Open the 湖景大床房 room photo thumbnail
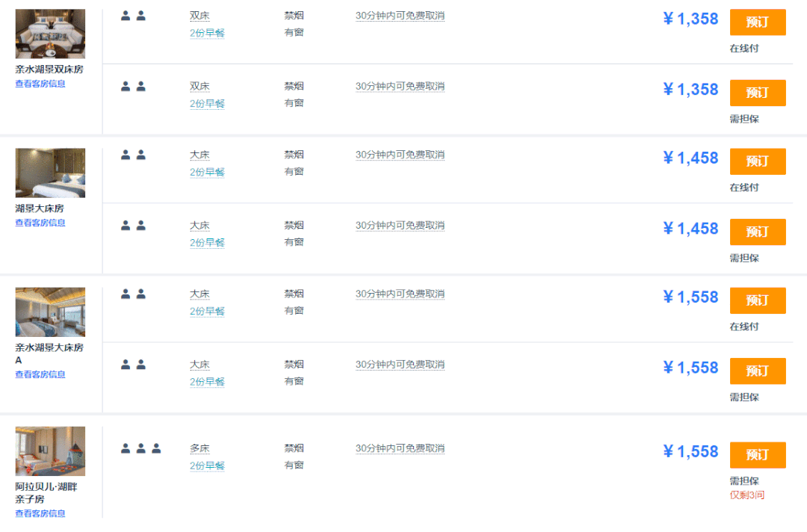Viewport: 807px width, 532px height. (50, 173)
